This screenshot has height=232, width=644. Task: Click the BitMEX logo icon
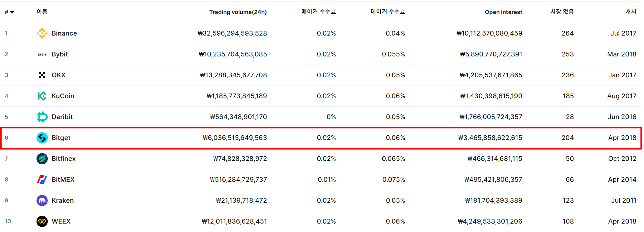pos(42,180)
